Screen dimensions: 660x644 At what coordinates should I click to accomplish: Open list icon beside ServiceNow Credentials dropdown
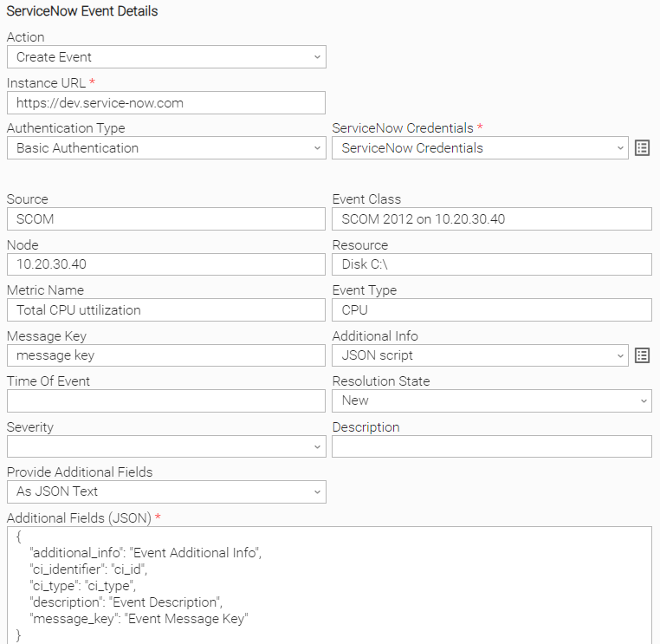[x=642, y=148]
